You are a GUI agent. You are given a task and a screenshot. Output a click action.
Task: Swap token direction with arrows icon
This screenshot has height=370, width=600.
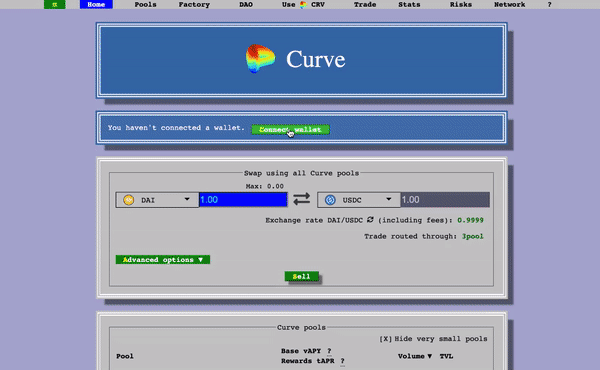pos(302,199)
